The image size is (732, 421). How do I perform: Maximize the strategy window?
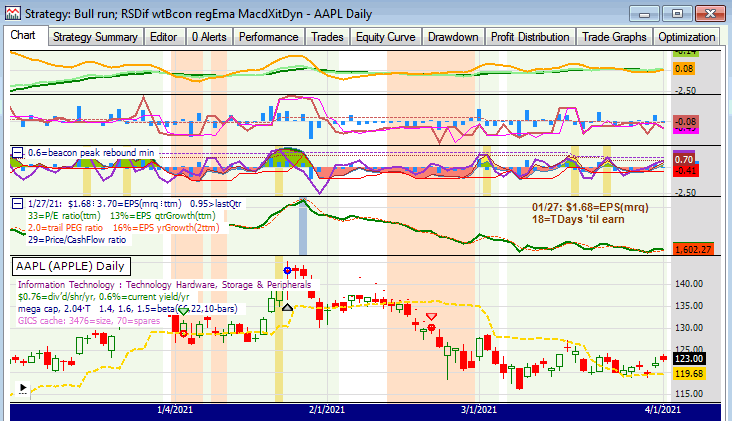[x=677, y=14]
